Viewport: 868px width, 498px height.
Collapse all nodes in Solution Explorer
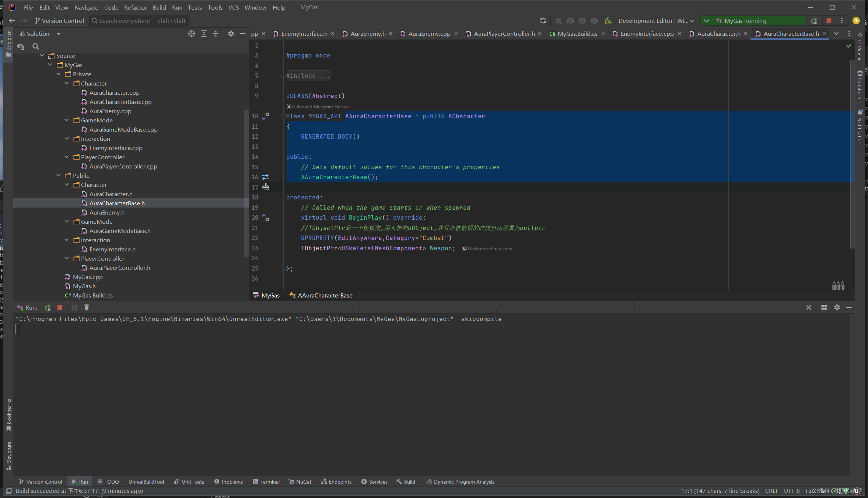pos(215,34)
